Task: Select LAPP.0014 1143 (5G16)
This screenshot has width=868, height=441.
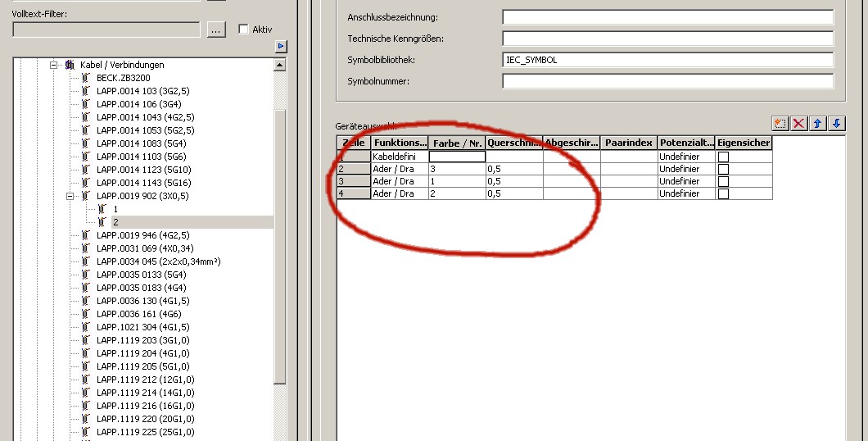Action: tap(144, 183)
